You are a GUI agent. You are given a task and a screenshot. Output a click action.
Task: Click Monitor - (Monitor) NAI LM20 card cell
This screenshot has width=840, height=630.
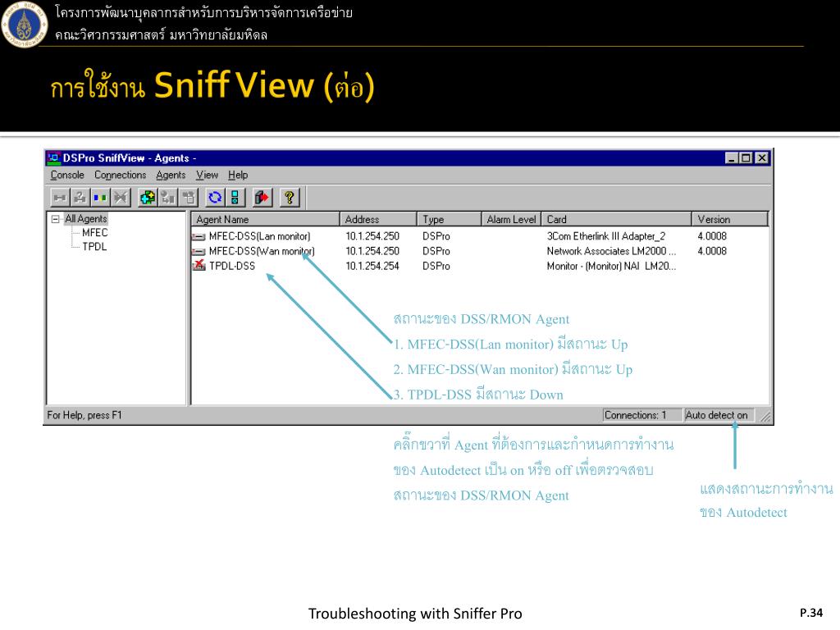[x=611, y=266]
